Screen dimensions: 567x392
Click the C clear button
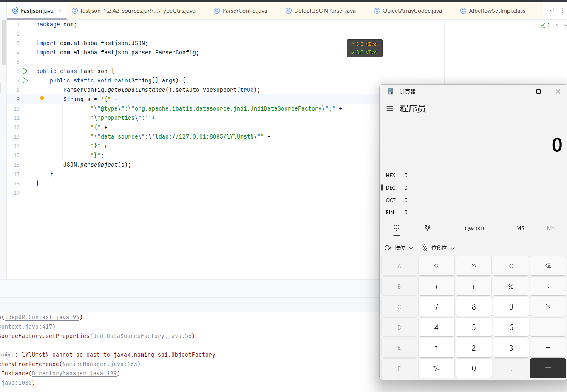pyautogui.click(x=511, y=266)
